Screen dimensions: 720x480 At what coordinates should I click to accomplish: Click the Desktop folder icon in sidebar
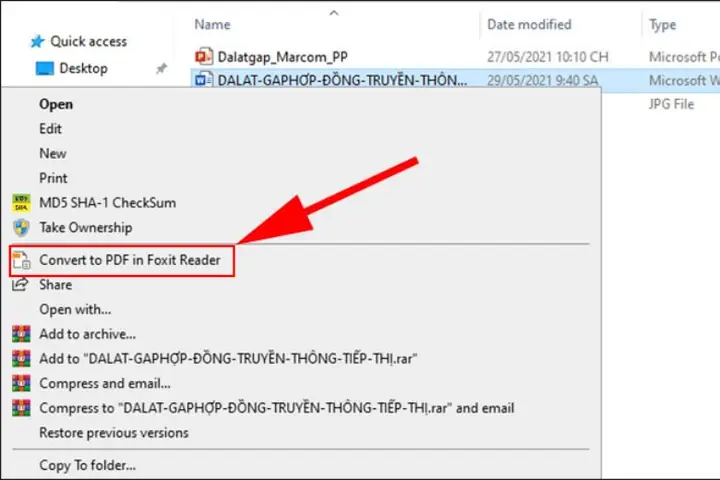click(x=45, y=68)
